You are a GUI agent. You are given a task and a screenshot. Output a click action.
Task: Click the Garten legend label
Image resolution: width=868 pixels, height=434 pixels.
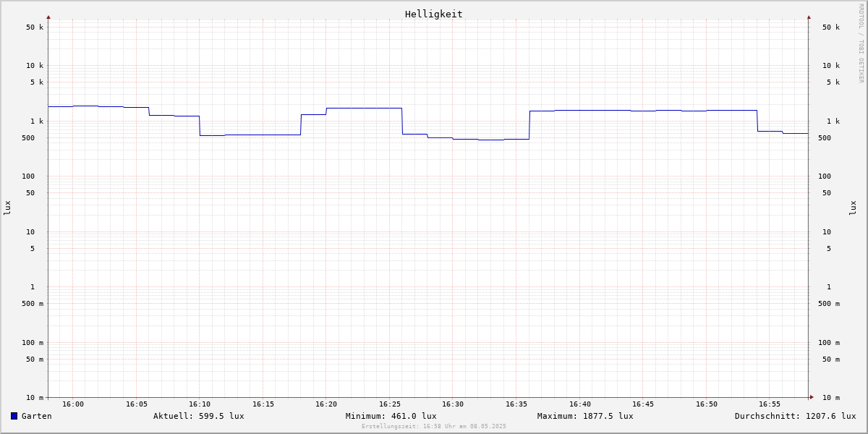pyautogui.click(x=37, y=416)
